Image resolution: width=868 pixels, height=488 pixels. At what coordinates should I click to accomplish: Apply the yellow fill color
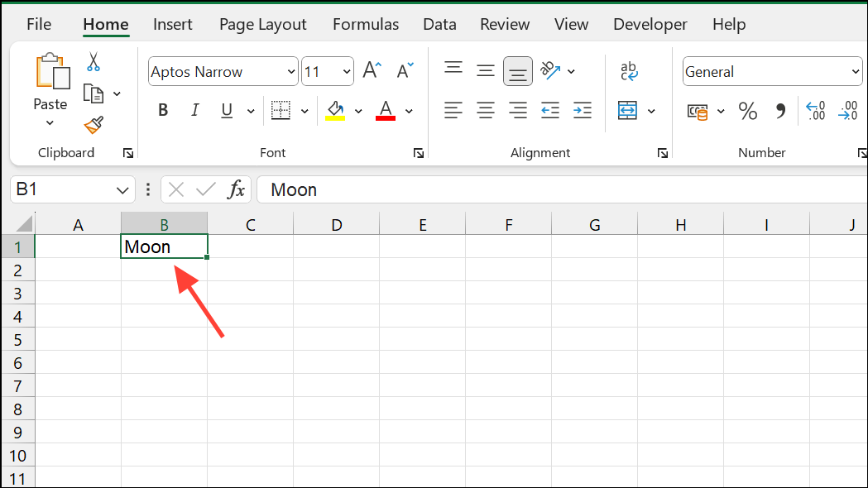[x=335, y=111]
